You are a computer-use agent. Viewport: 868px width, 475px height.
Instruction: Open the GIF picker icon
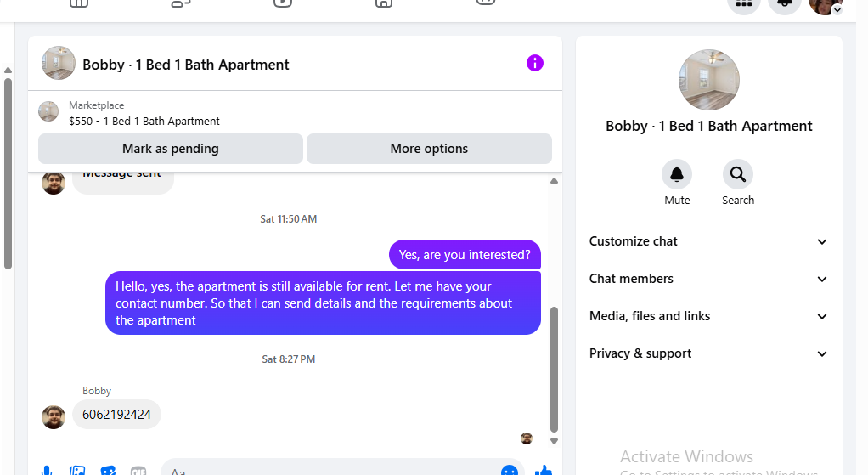[138, 471]
